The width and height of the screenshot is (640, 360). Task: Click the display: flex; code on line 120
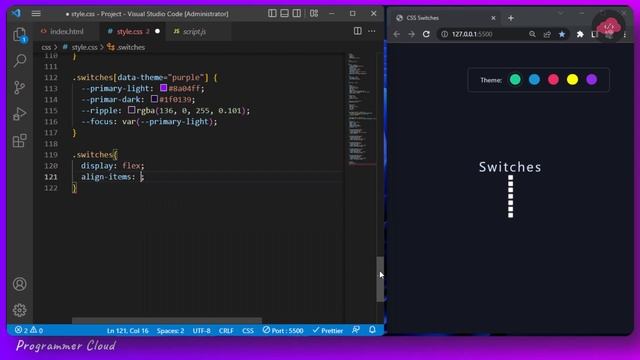click(x=112, y=166)
